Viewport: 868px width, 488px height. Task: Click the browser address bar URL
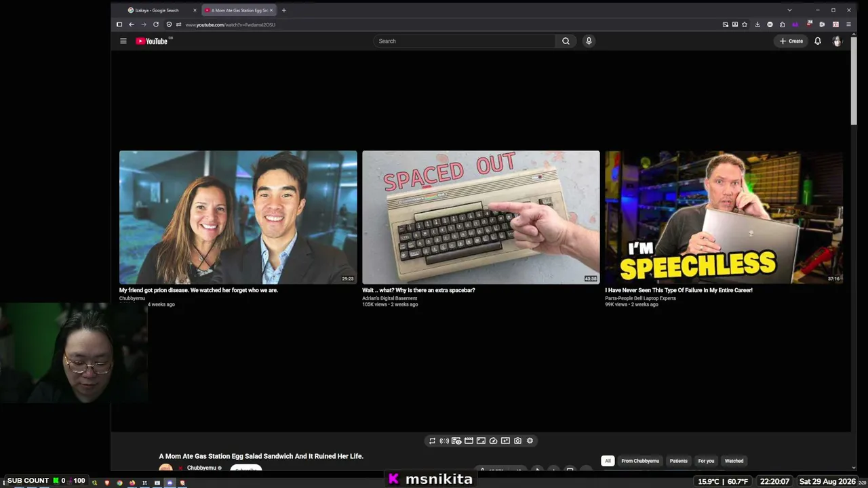tap(231, 24)
